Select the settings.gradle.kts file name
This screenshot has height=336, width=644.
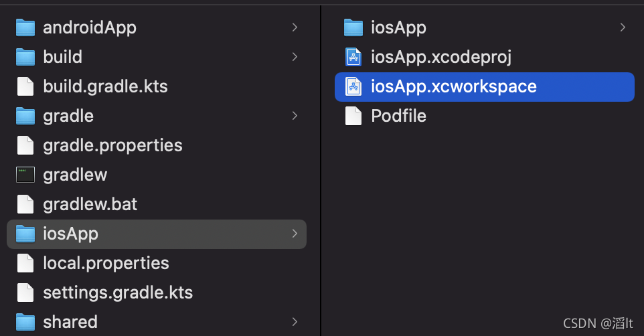(x=118, y=292)
